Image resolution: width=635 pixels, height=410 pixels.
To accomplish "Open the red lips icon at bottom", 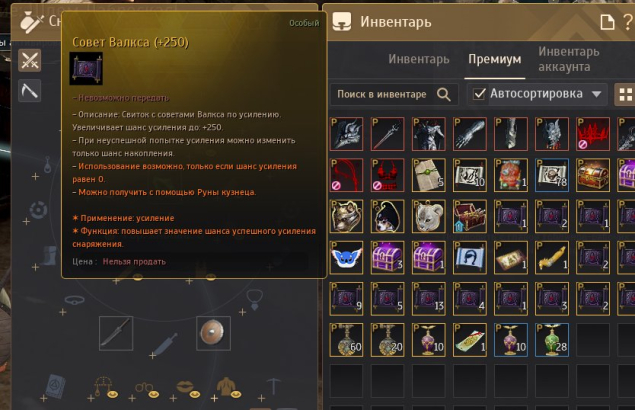I will tap(187, 388).
